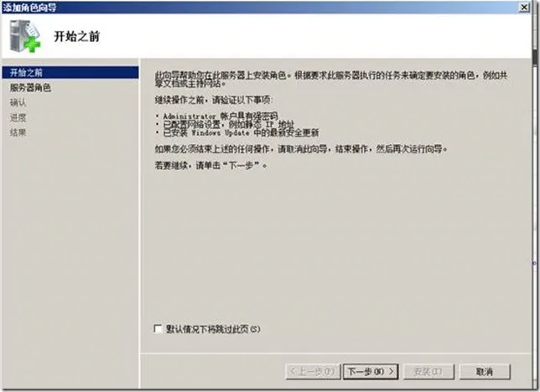Select the 开始之前 step in sidebar
540x392 pixels.
click(70, 73)
